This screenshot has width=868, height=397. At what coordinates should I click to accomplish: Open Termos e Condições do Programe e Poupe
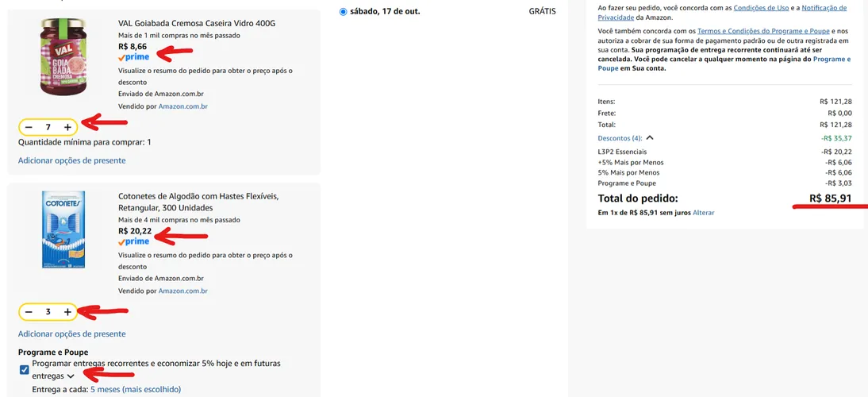pos(765,30)
